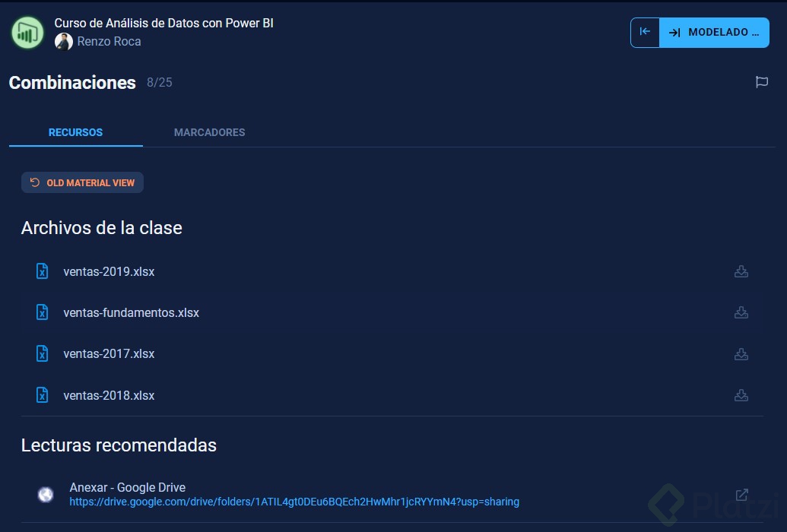Click the Google Drive icon beside Anexar link
The width and height of the screenshot is (787, 532).
46,494
